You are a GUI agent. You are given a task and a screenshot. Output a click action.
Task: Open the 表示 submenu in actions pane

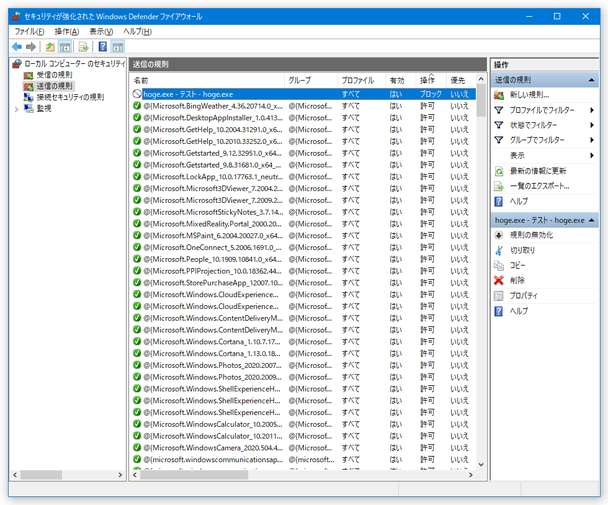(544, 156)
